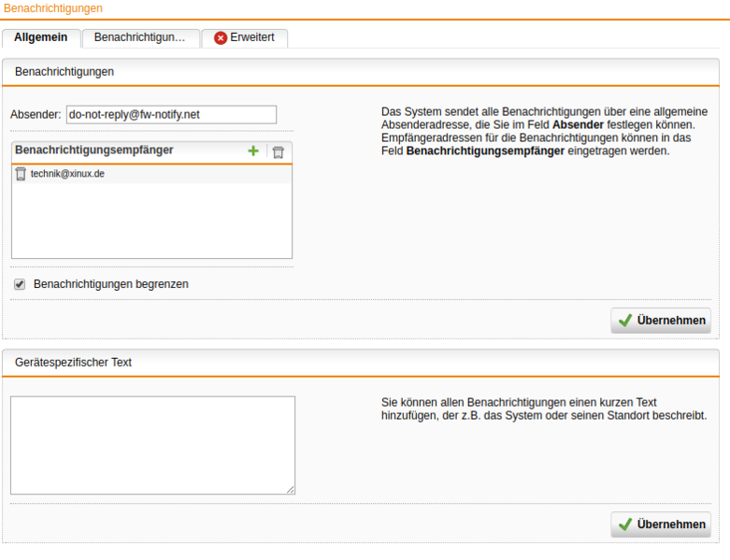Click green checkmark in the Gerätespezifischer Text section's Übernehmen
This screenshot has width=730, height=560.
click(625, 524)
